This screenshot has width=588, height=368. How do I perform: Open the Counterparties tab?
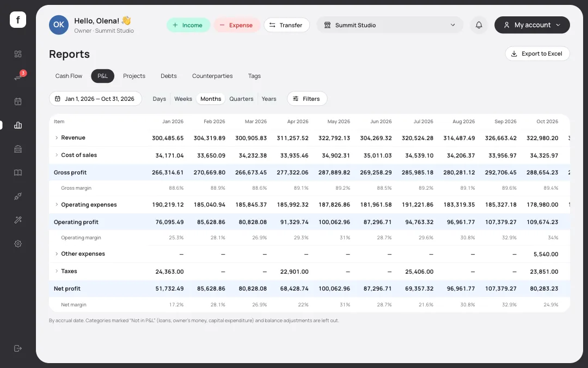(212, 76)
